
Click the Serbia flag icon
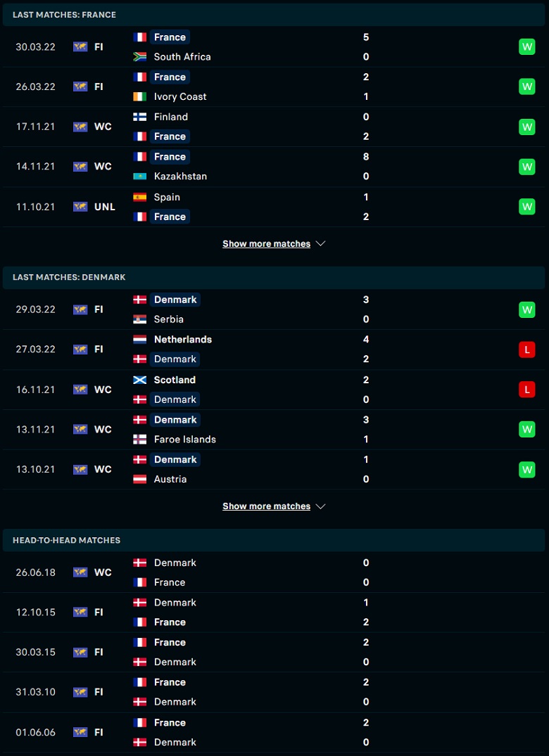(140, 319)
